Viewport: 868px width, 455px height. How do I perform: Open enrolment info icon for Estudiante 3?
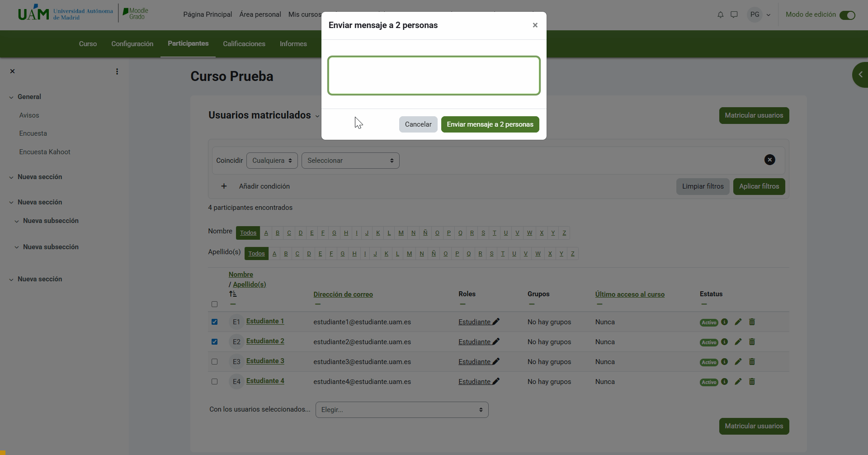click(x=724, y=361)
